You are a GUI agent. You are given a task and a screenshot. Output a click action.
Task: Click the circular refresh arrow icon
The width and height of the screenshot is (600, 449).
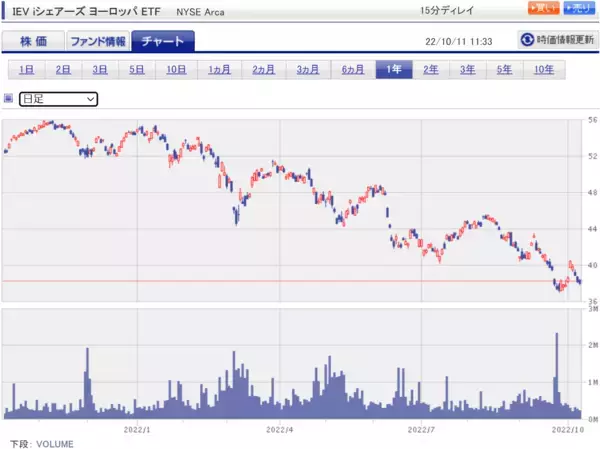527,39
